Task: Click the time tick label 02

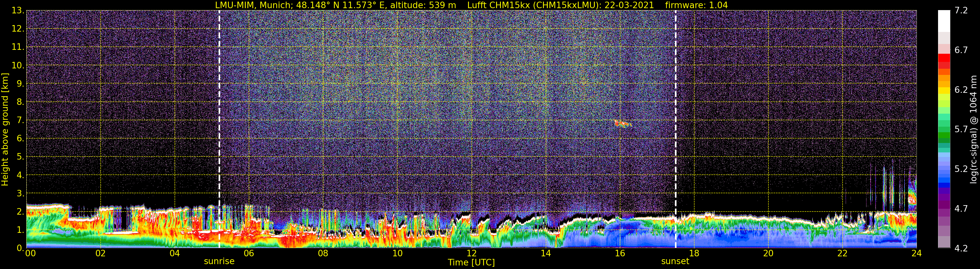Action: pos(101,254)
